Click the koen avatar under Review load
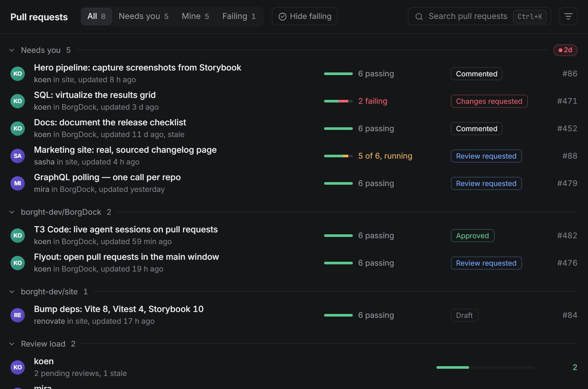This screenshot has height=389, width=588. pos(18,367)
